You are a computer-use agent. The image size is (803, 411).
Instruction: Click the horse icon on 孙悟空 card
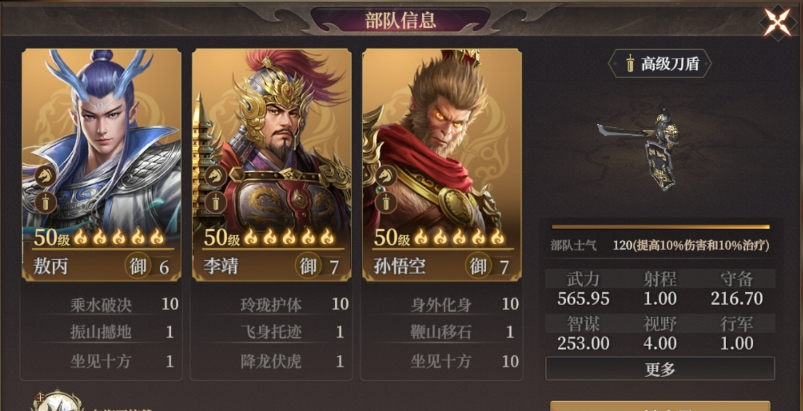coord(386,177)
